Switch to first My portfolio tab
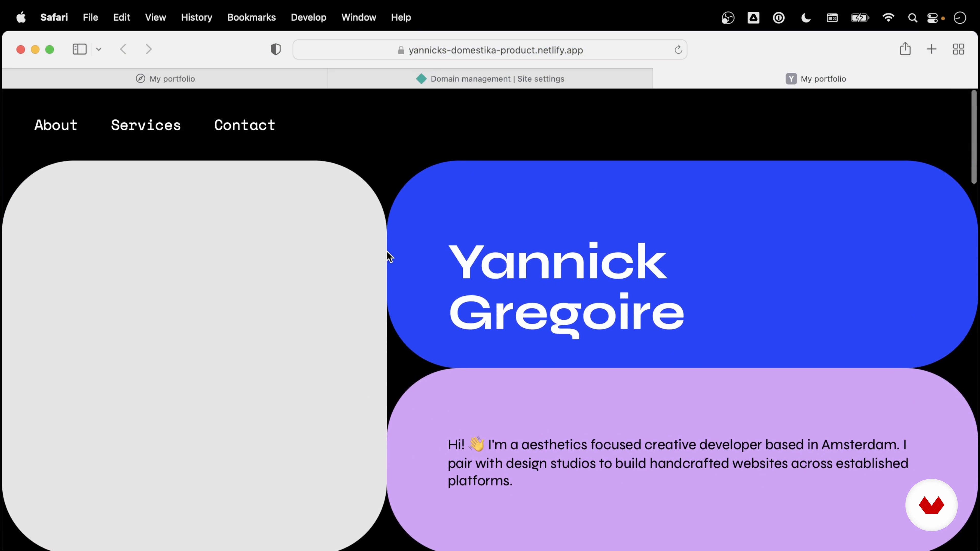980x551 pixels. coord(165,79)
